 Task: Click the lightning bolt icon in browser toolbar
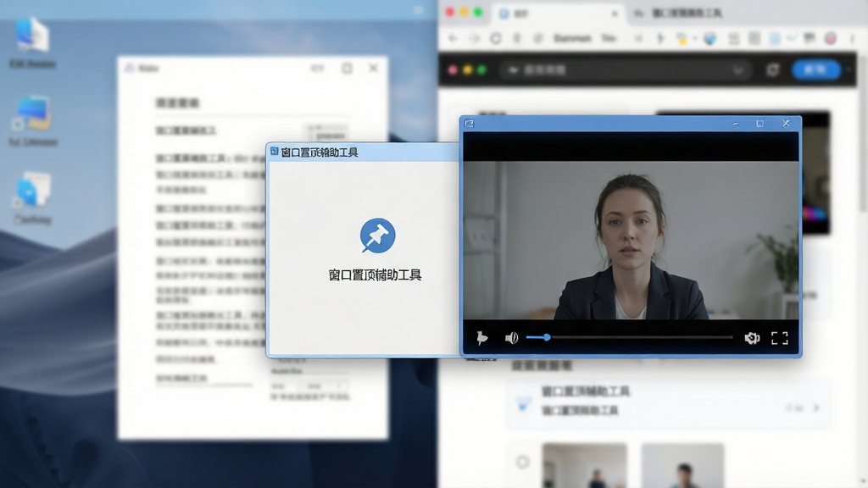click(659, 38)
